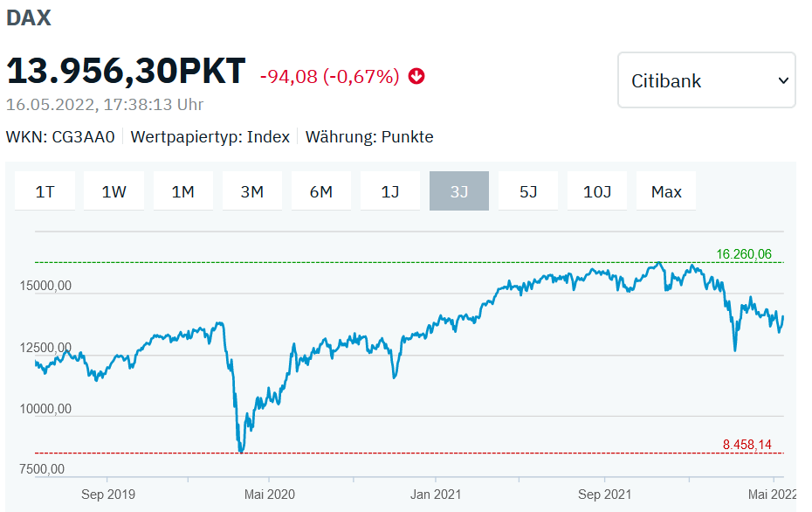Click the red down-arrow change indicator icon
Image resolution: width=812 pixels, height=512 pixels.
tap(416, 76)
